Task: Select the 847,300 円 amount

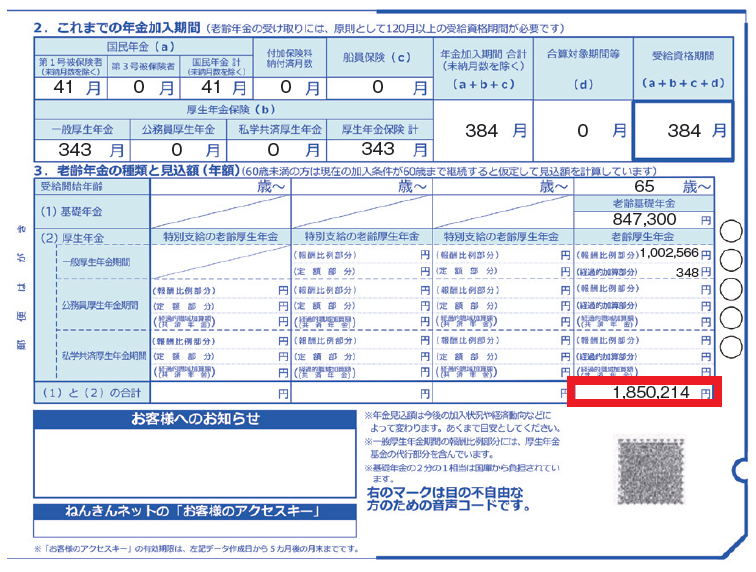Action: [644, 219]
